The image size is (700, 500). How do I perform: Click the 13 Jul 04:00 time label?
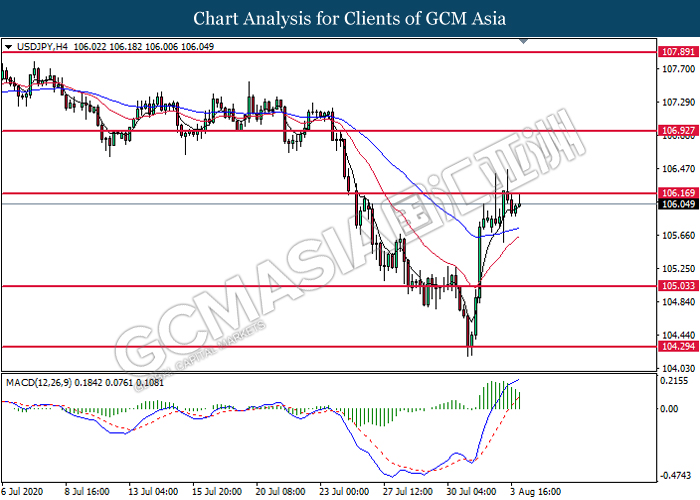click(x=153, y=492)
